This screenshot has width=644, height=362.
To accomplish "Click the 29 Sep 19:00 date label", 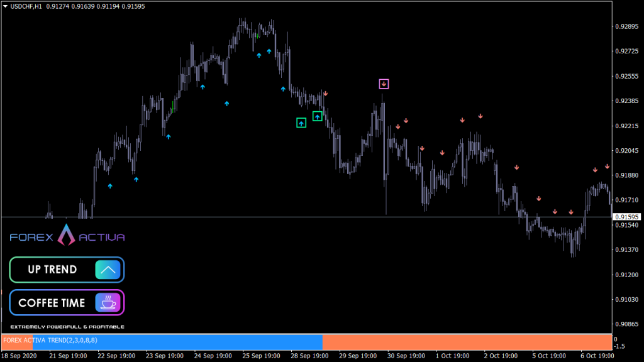I will click(359, 355).
